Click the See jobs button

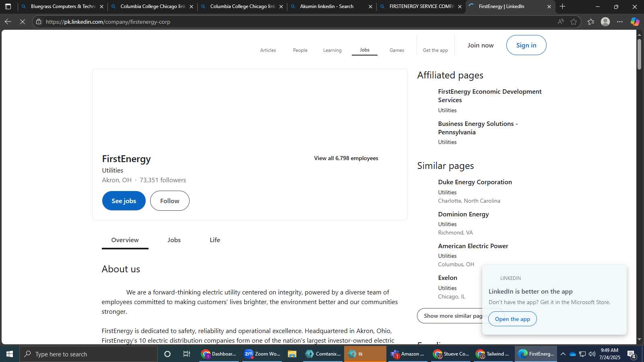(124, 201)
